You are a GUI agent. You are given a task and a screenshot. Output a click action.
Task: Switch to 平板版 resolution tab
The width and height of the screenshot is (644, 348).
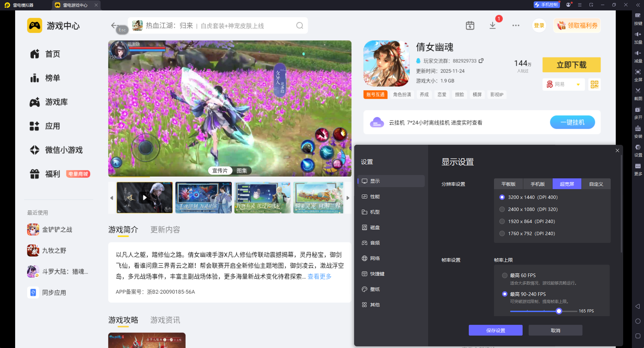(508, 184)
